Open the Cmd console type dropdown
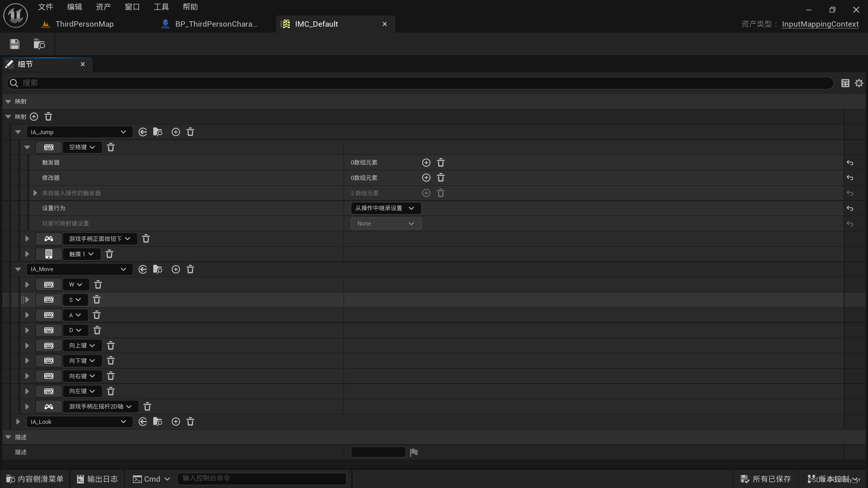 (151, 479)
